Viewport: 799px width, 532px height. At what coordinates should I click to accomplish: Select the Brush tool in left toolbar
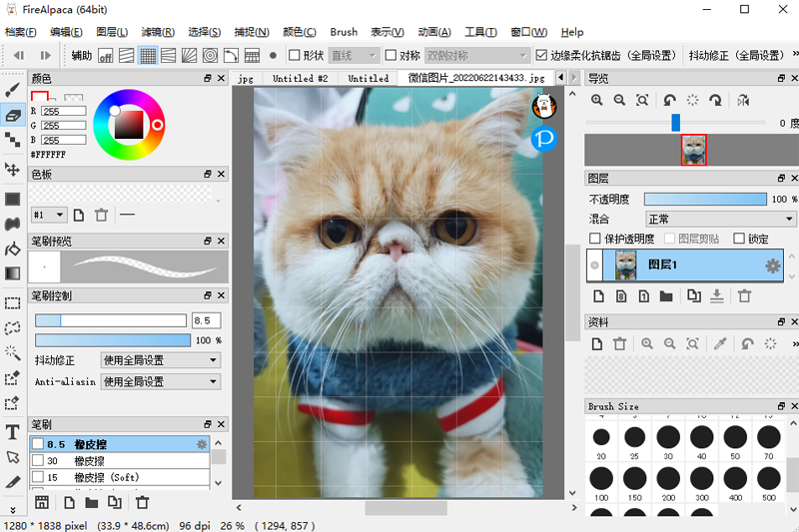point(13,90)
